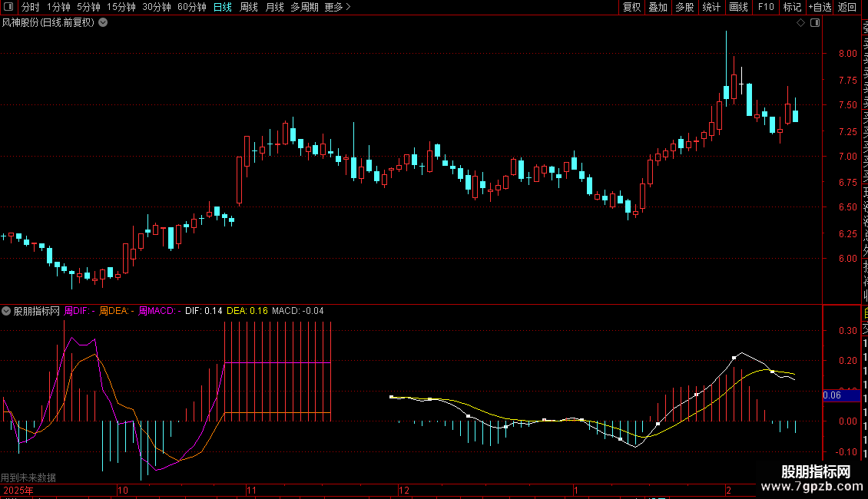Open the 多股 multi-stock view
The height and width of the screenshot is (499, 868).
(684, 7)
